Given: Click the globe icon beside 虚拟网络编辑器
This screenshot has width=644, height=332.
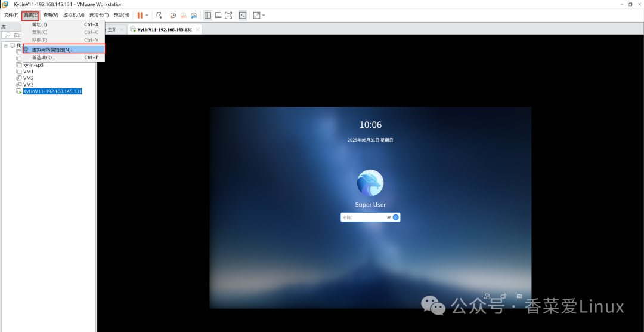Looking at the screenshot, I should [26, 50].
